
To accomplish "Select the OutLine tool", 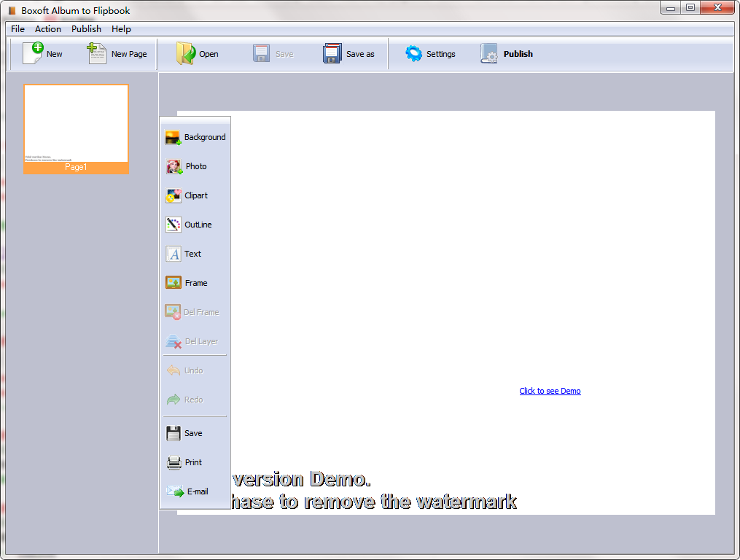I will pos(192,225).
